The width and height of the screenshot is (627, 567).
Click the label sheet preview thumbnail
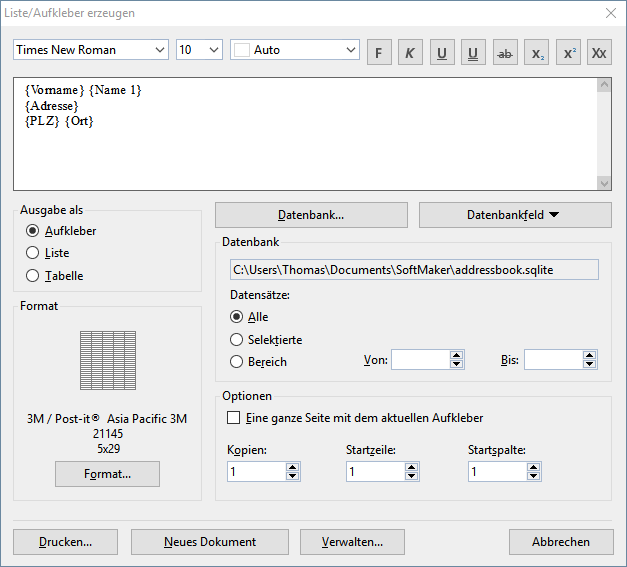pyautogui.click(x=108, y=360)
